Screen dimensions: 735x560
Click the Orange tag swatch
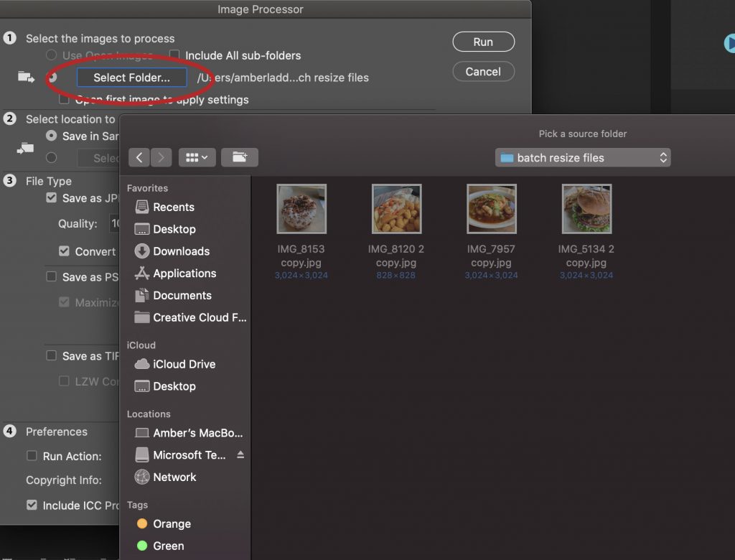[x=143, y=523]
